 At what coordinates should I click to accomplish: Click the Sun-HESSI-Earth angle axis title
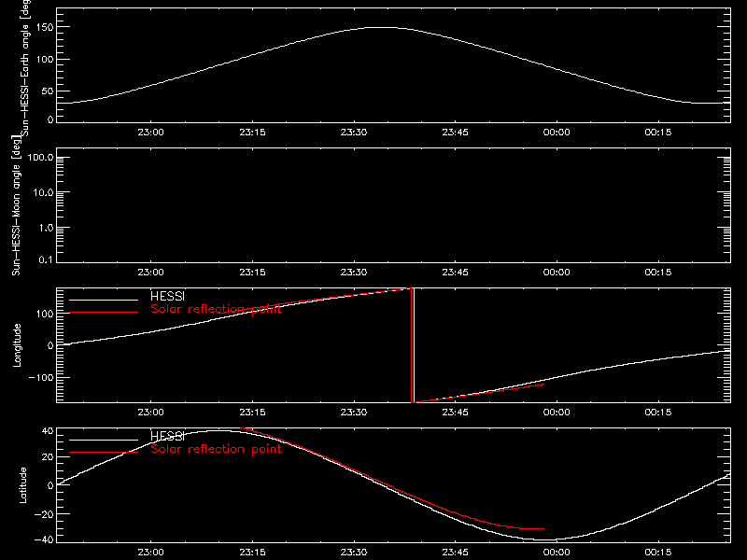26,68
